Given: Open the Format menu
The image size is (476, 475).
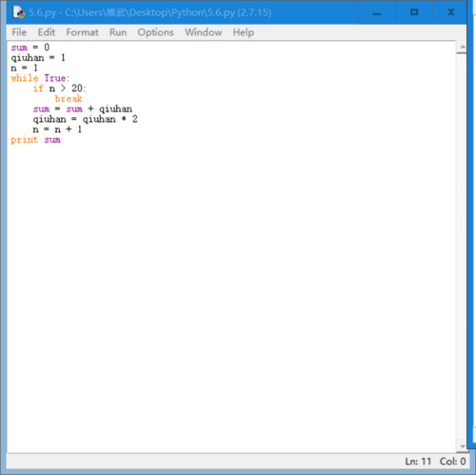Looking at the screenshot, I should (x=82, y=32).
